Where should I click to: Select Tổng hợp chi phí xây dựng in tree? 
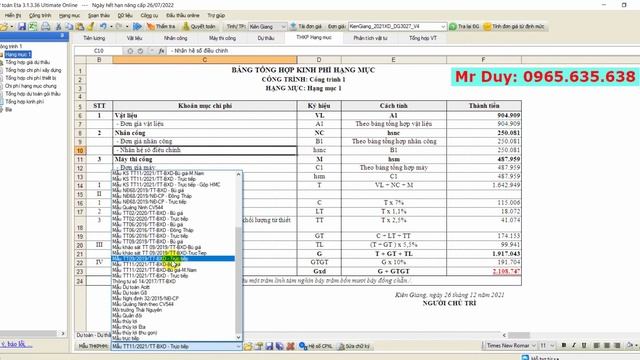[x=33, y=70]
